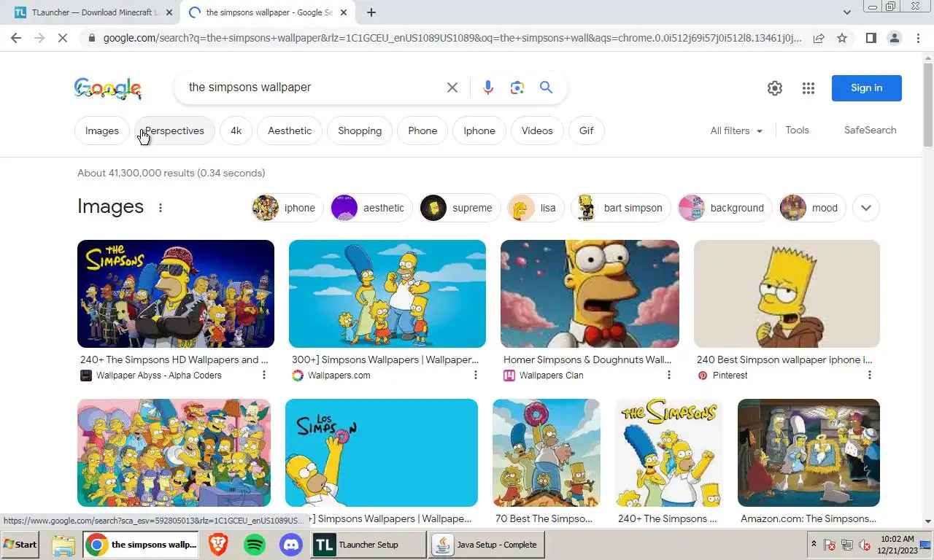Choose the bart simpson suggestion chip
934x560 pixels.
621,208
